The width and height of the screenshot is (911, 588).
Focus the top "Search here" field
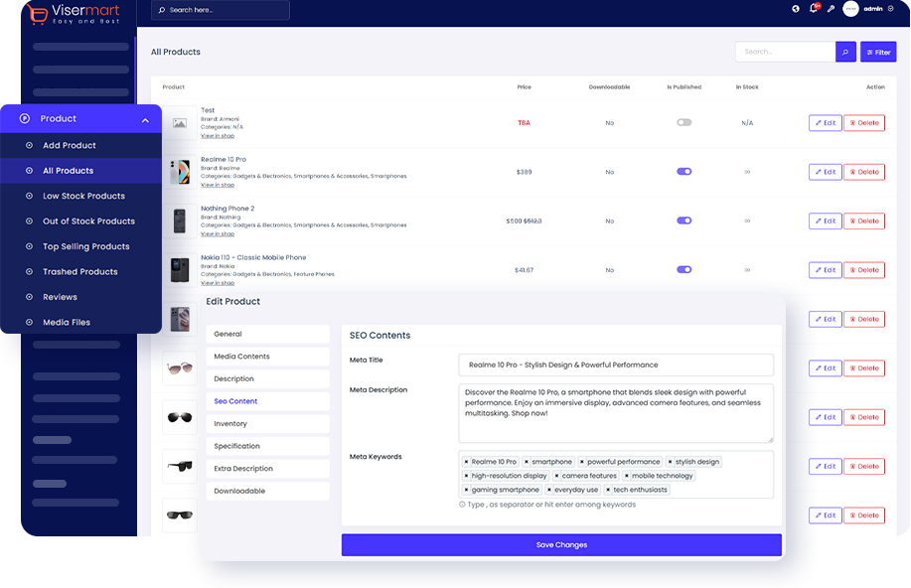(x=221, y=10)
